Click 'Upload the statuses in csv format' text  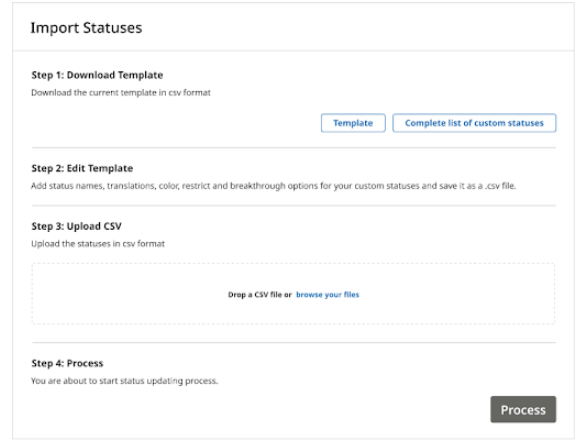click(x=98, y=244)
